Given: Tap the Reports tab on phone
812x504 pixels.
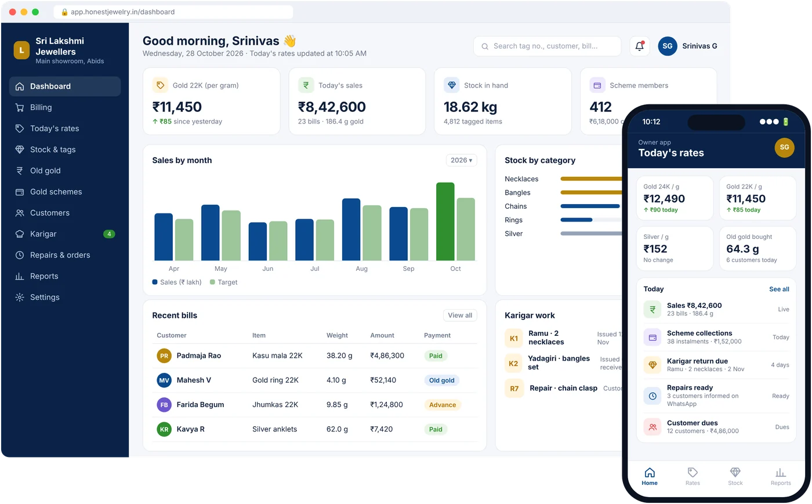Looking at the screenshot, I should [x=781, y=476].
